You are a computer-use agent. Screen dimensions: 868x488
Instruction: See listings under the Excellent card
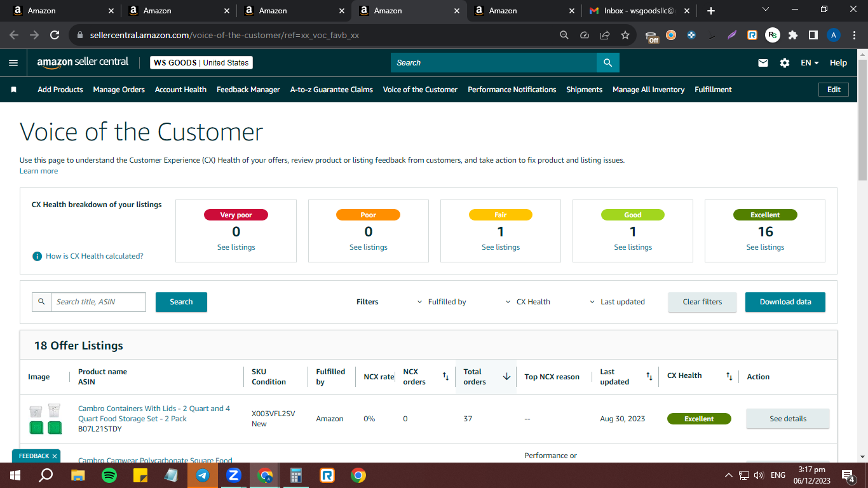[765, 247]
